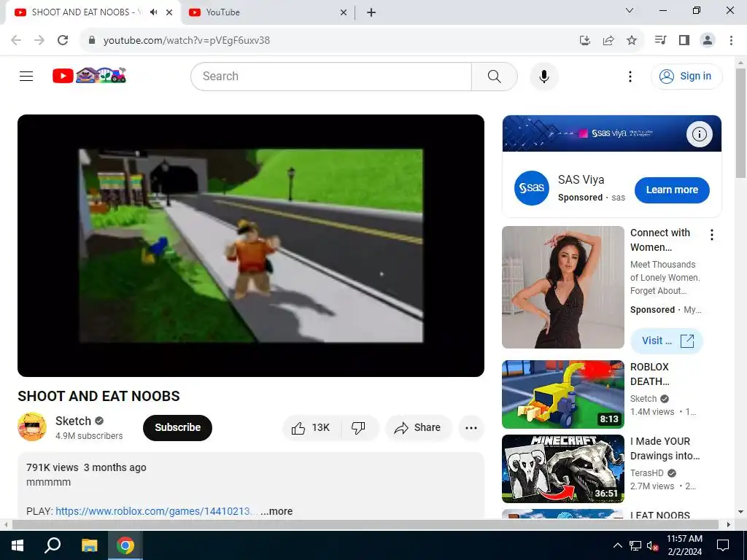The image size is (747, 560).
Task: Click the vertical page scrollbar
Action: point(740,124)
